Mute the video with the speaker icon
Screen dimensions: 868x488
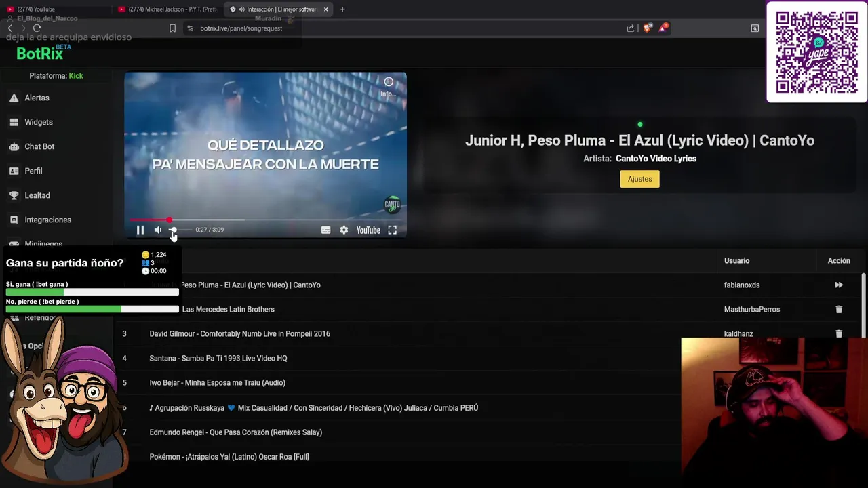[x=157, y=230]
